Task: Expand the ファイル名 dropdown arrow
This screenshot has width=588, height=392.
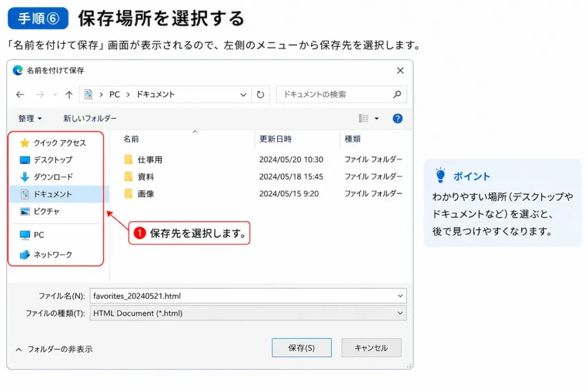Action: pyautogui.click(x=400, y=296)
